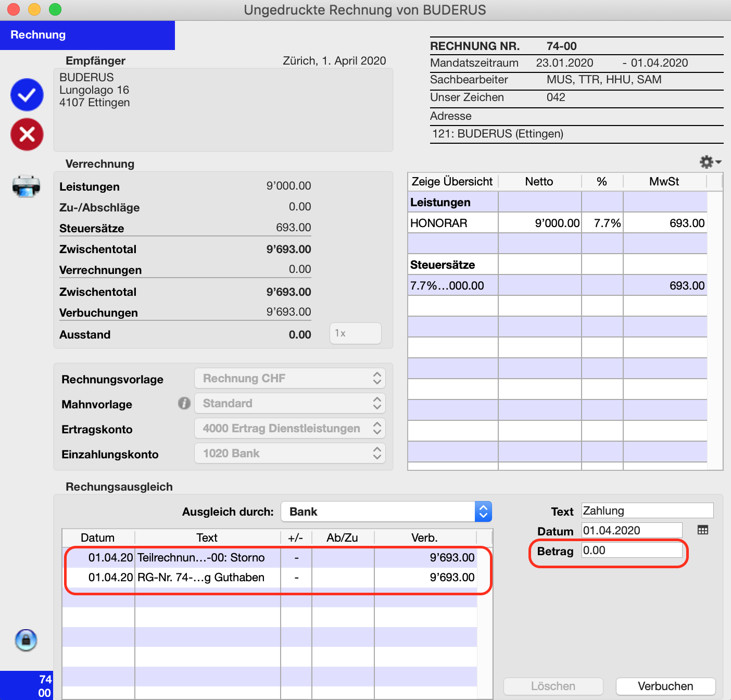This screenshot has width=731, height=700.
Task: Click the Mandatszeitraum start date 23.01.2020
Action: point(564,63)
